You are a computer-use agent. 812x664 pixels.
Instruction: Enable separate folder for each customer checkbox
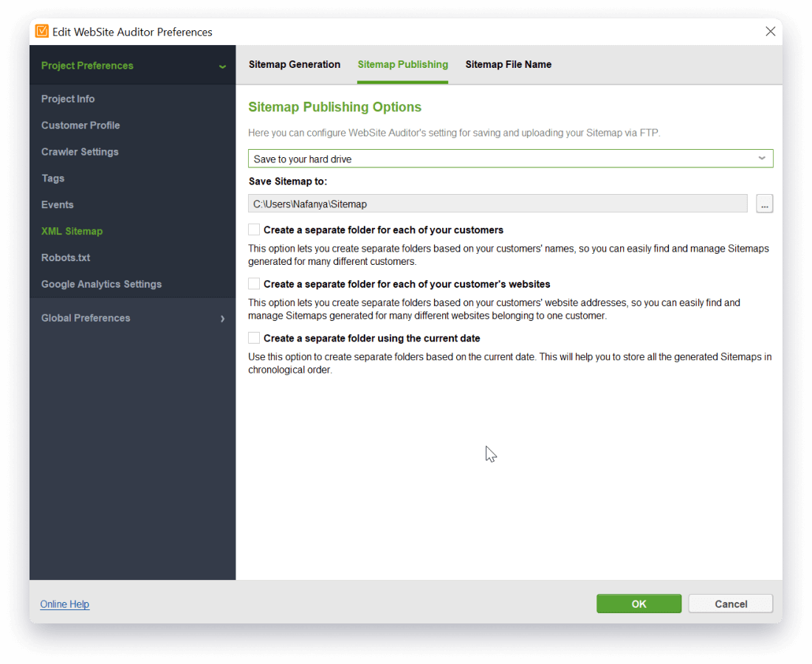(254, 229)
